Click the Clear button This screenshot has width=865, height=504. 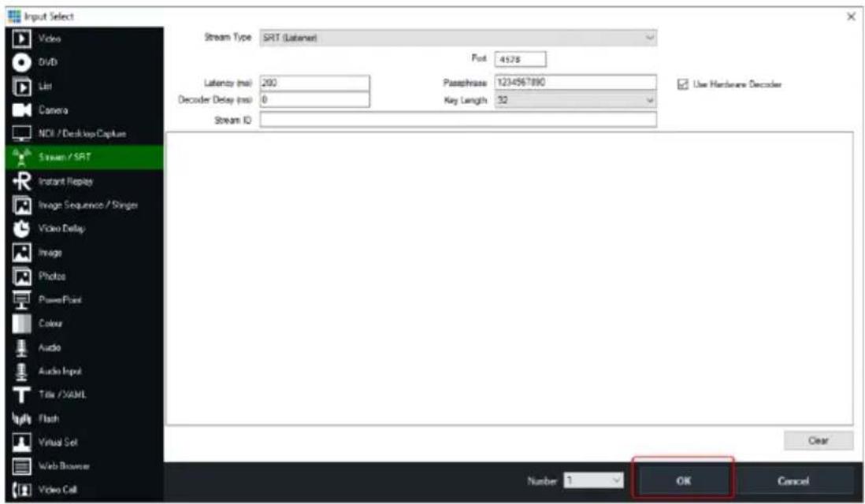[818, 440]
